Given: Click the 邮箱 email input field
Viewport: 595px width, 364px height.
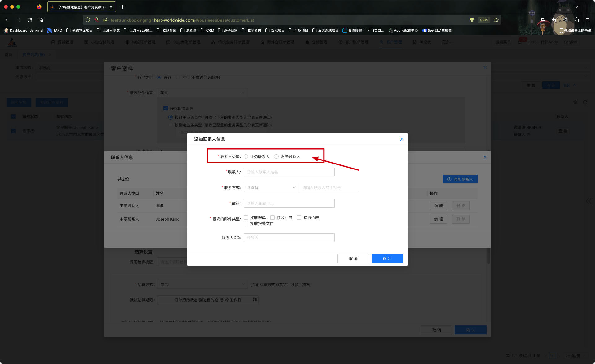Looking at the screenshot, I should (289, 204).
